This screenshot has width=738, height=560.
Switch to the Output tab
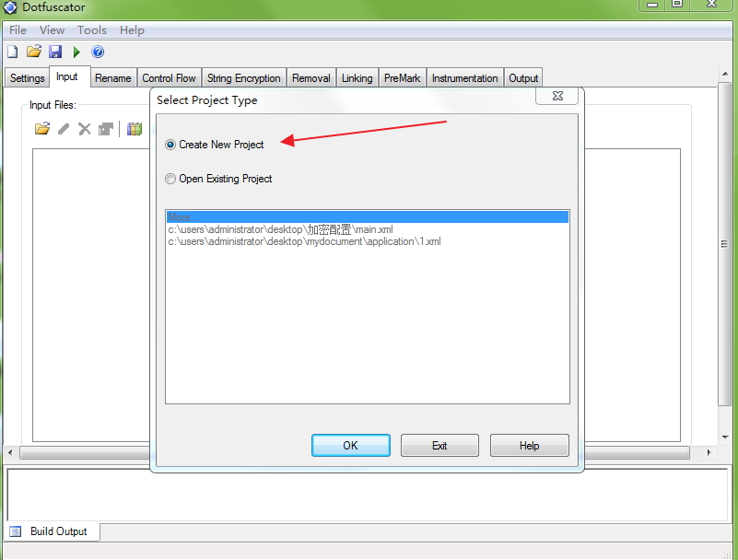(x=523, y=78)
